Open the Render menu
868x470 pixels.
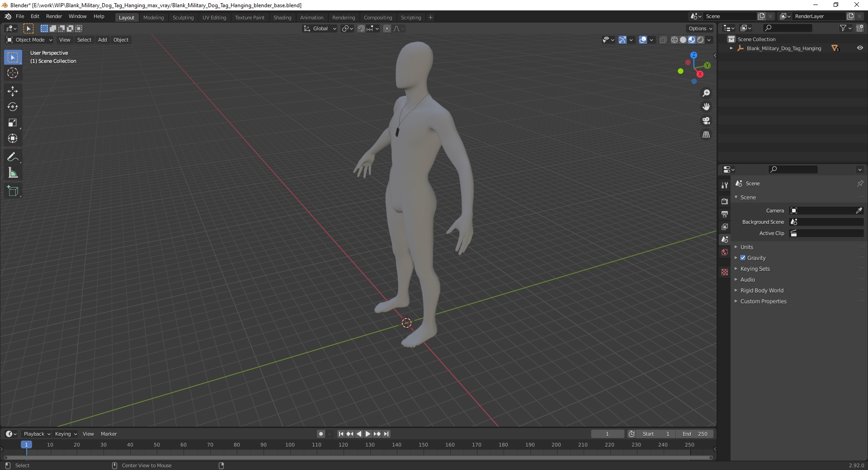pyautogui.click(x=54, y=16)
